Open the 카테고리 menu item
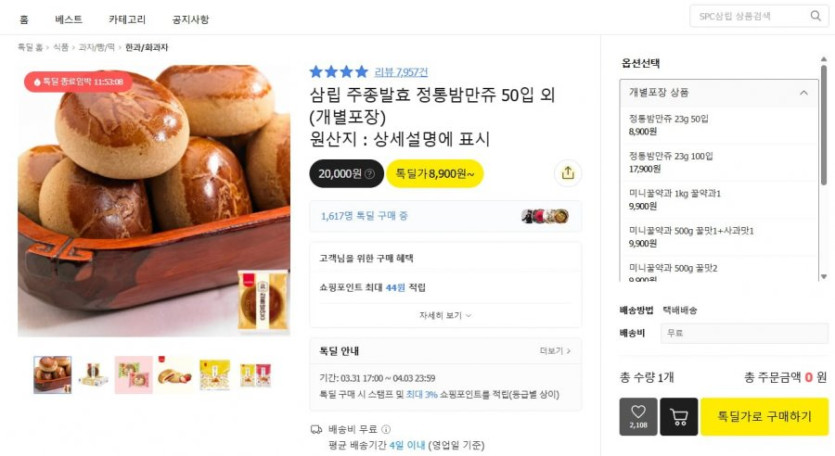Image resolution: width=835 pixels, height=456 pixels. (x=127, y=19)
